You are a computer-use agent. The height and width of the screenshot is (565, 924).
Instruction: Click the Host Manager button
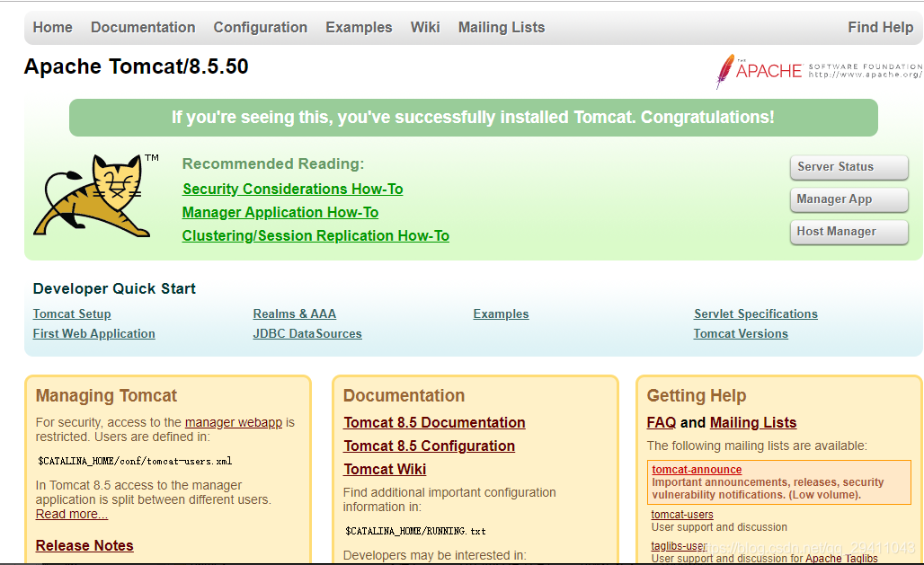(x=848, y=232)
